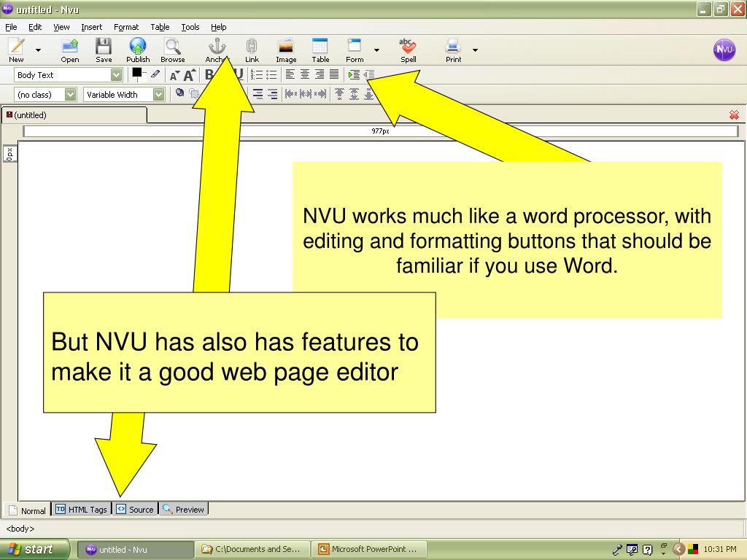Justify text alignment

[x=334, y=74]
